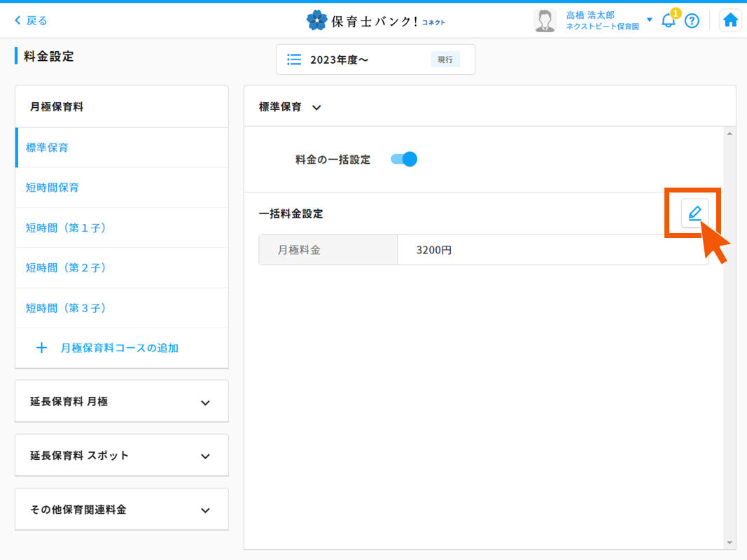Edit 一括料金設定 with the pencil icon
Viewport: 747px width, 560px height.
point(694,213)
